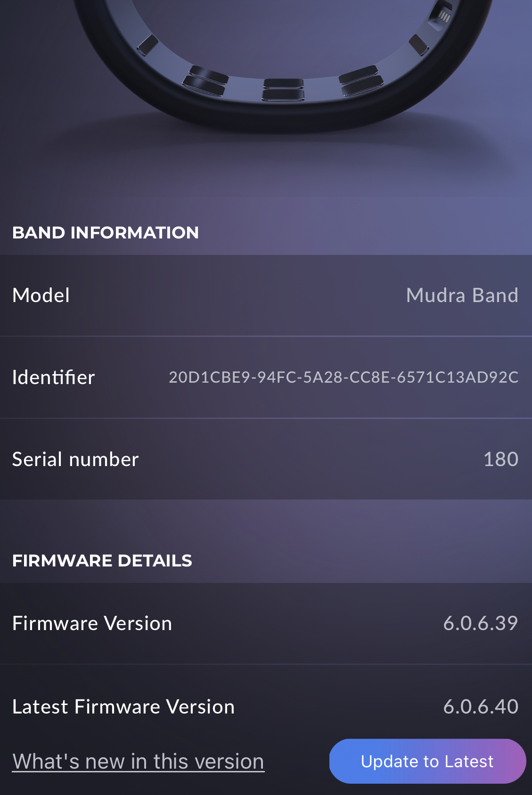Image resolution: width=532 pixels, height=795 pixels.
Task: Tap the center sensor electrode on band
Action: (x=283, y=90)
